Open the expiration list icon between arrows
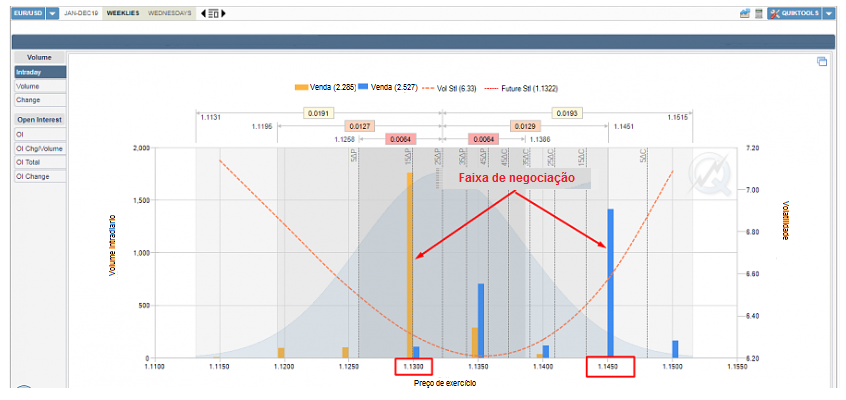846x400 pixels. (213, 13)
